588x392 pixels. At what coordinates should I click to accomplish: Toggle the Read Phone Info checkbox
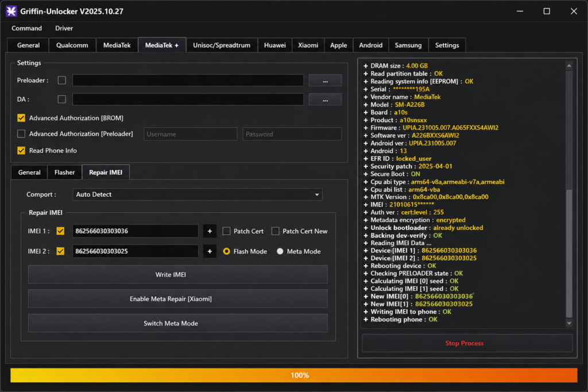(x=21, y=150)
